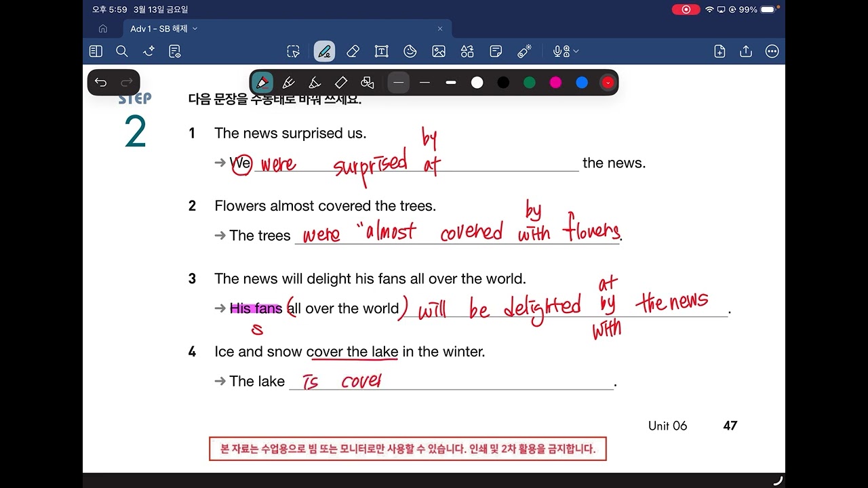The image size is (868, 488).
Task: Select the thickest stroke width
Action: pyautogui.click(x=451, y=83)
